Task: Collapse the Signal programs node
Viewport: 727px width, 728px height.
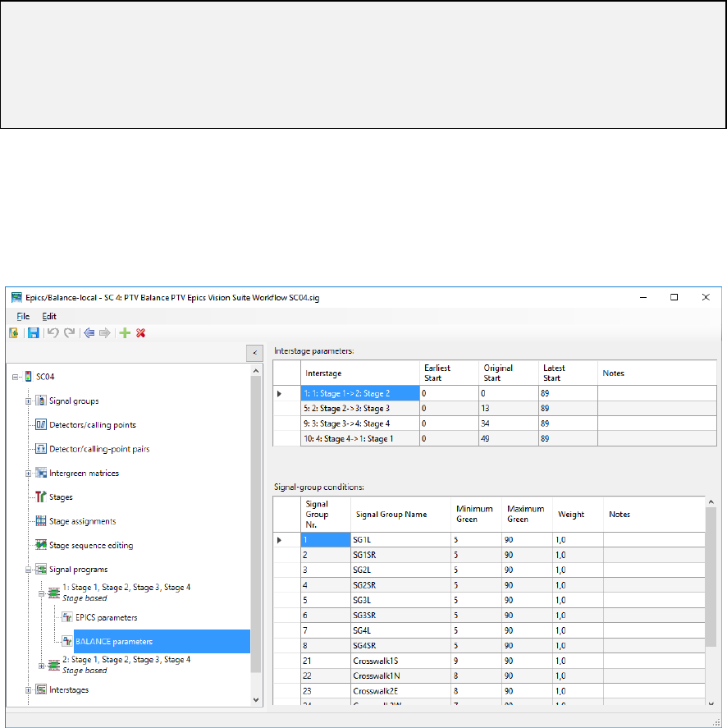Action: click(x=29, y=570)
